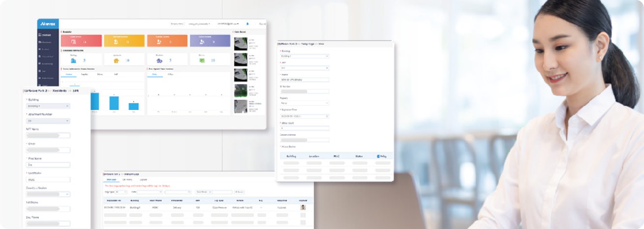The image size is (644, 229).
Task: Click the Akuvox logo in the header
Action: point(48,24)
